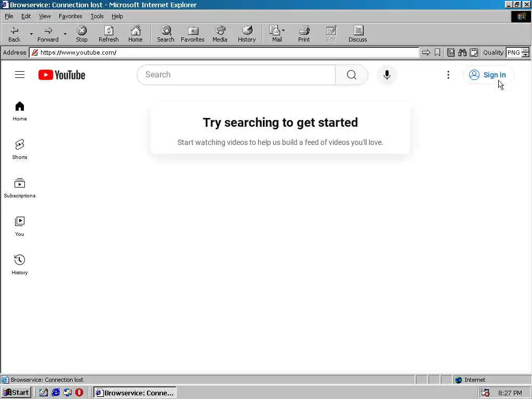Open the Edit menu

click(x=26, y=16)
